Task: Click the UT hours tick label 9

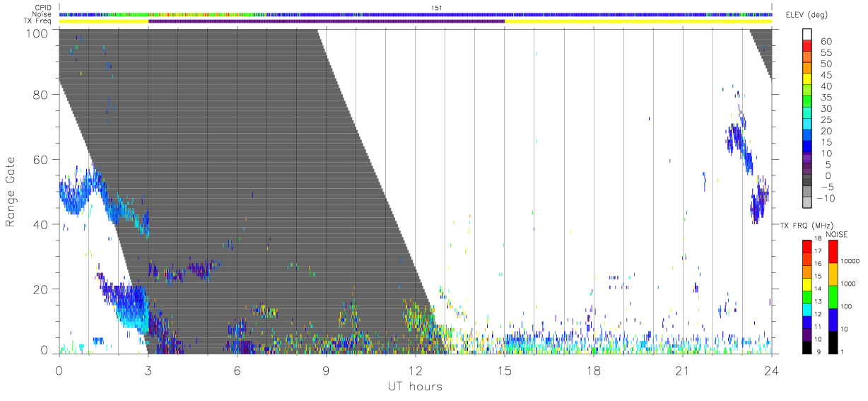Action: click(x=326, y=369)
